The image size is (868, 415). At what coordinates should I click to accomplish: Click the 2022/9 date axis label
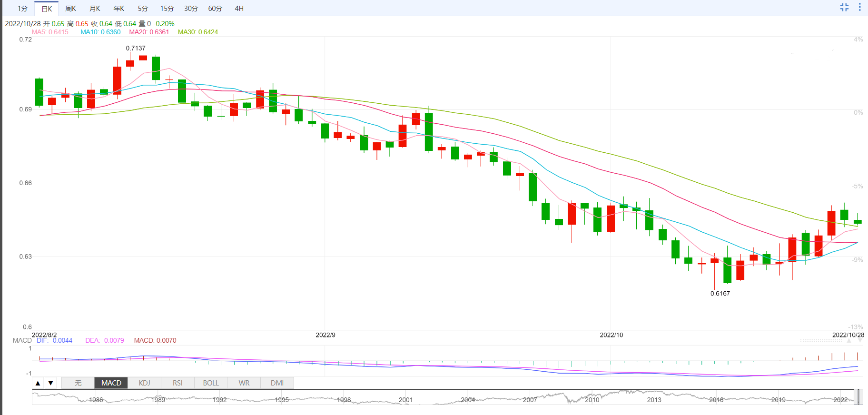click(325, 335)
